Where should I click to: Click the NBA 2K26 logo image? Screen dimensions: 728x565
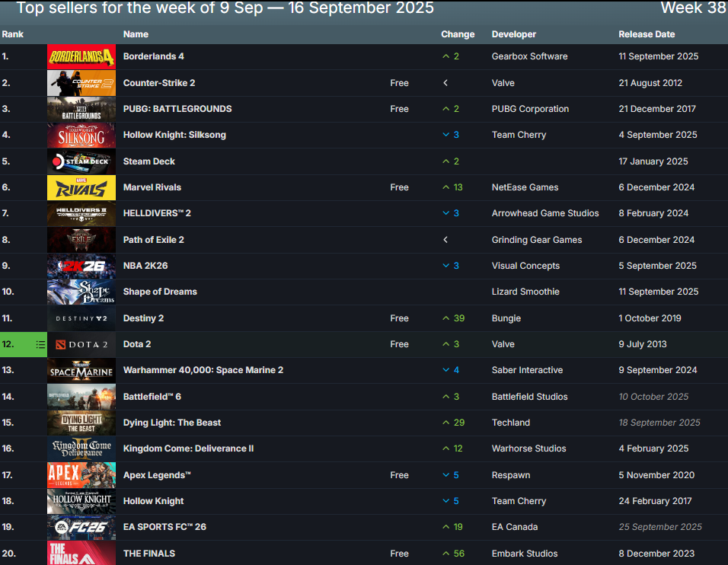point(81,266)
